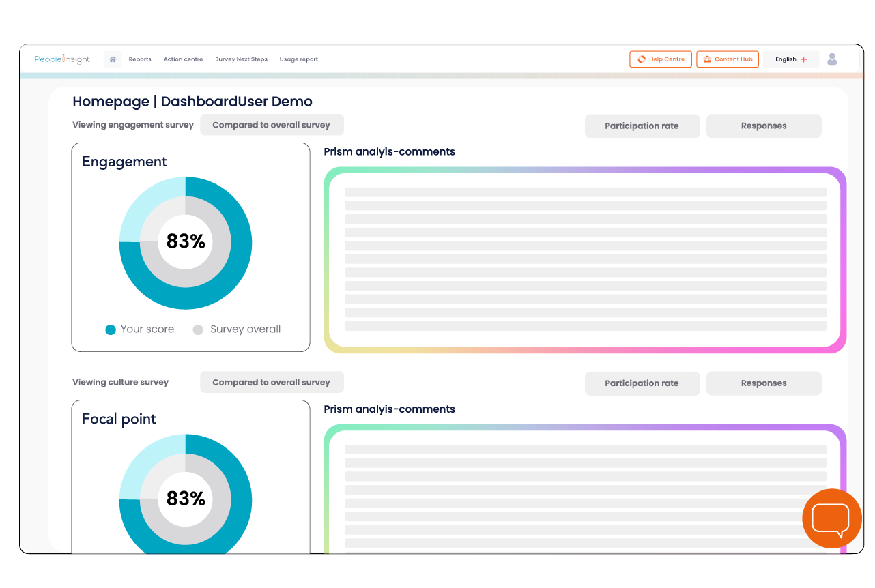This screenshot has width=875, height=588.
Task: Click the Viewing engagement survey label
Action: [133, 125]
